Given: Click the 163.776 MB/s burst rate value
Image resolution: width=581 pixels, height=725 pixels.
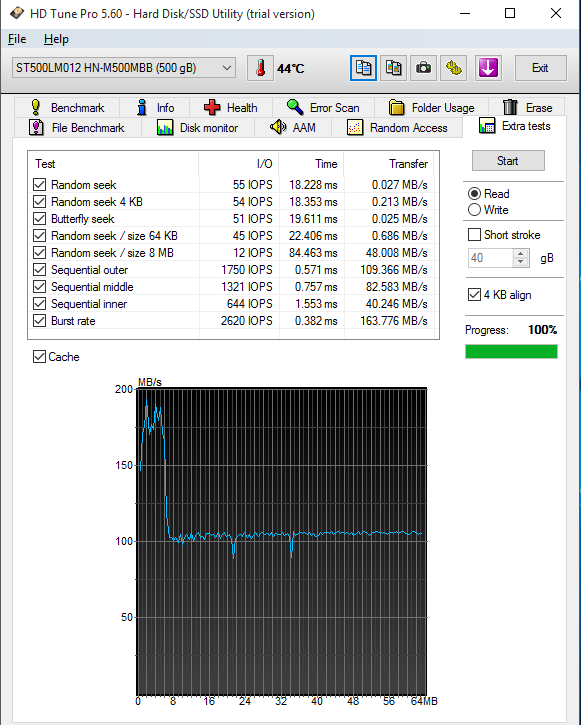Looking at the screenshot, I should point(394,321).
